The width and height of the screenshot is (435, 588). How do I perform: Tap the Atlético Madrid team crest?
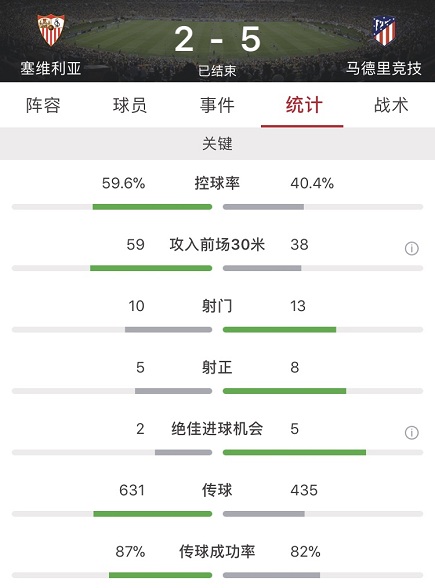coord(384,30)
